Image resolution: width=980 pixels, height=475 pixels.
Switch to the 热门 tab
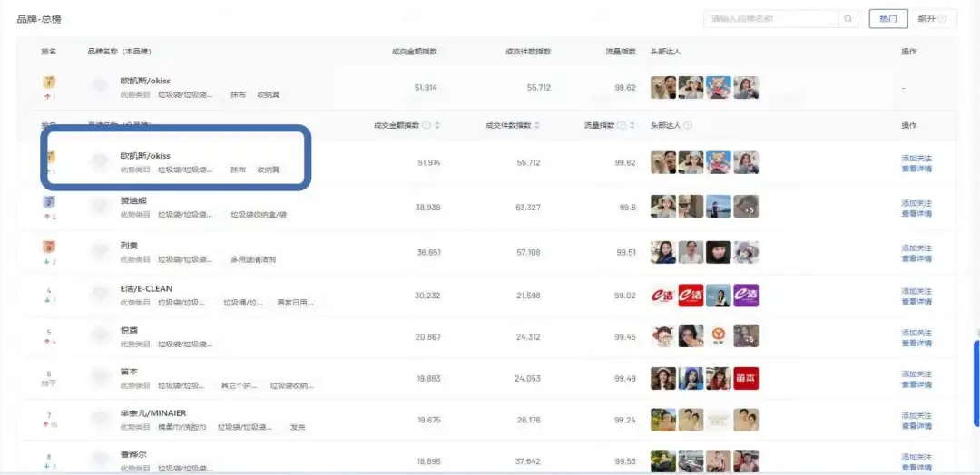[888, 19]
